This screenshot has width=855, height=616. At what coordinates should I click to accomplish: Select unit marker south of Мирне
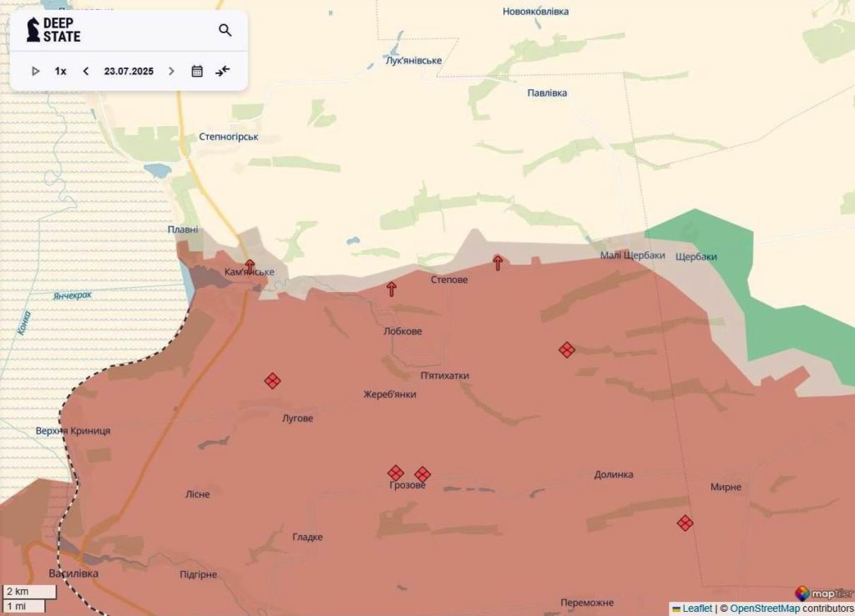(x=686, y=523)
